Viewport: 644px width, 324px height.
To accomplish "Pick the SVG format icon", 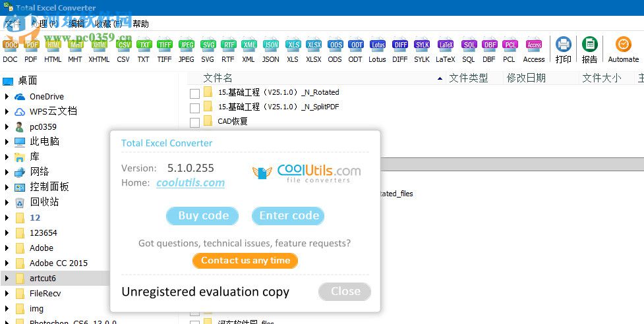I will tap(208, 45).
